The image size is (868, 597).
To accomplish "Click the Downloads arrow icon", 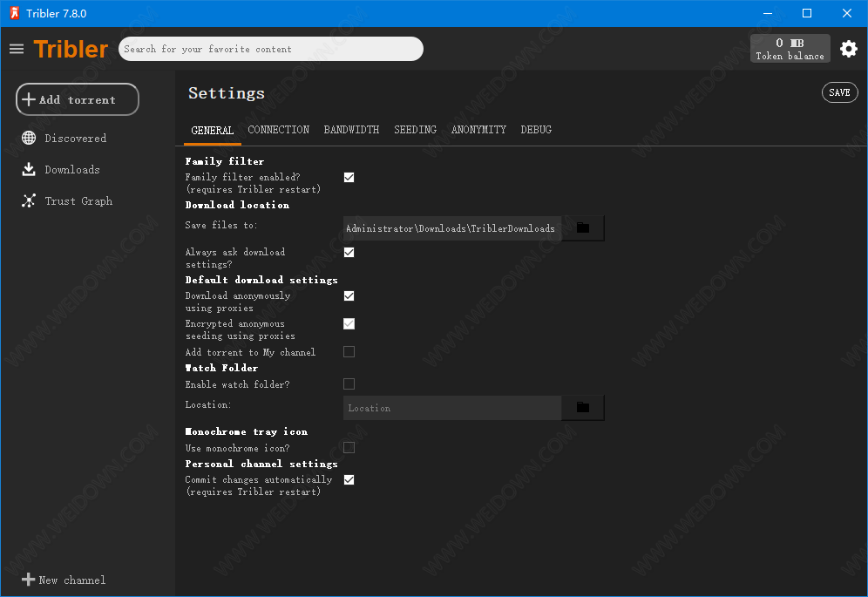I will [x=29, y=169].
